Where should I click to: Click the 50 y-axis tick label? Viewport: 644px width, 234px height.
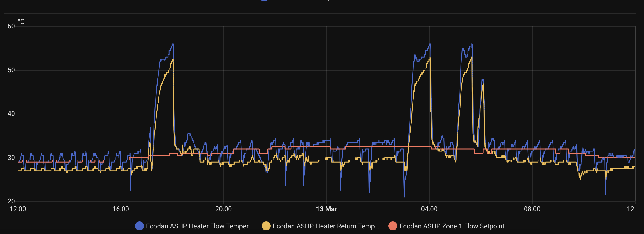(11, 70)
